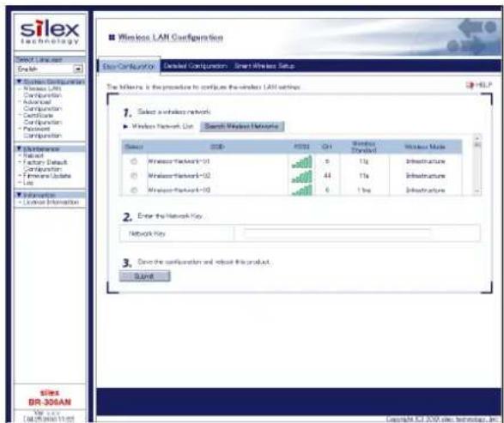Open Certificate Configuration in the sidebar
This screenshot has height=423, width=504.
point(42,119)
